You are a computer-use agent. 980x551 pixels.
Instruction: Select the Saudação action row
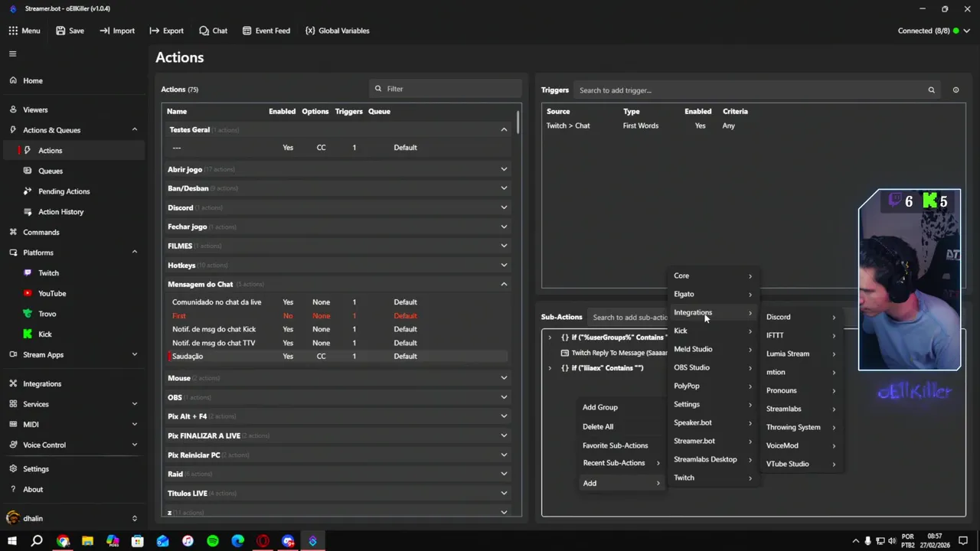[x=337, y=356]
